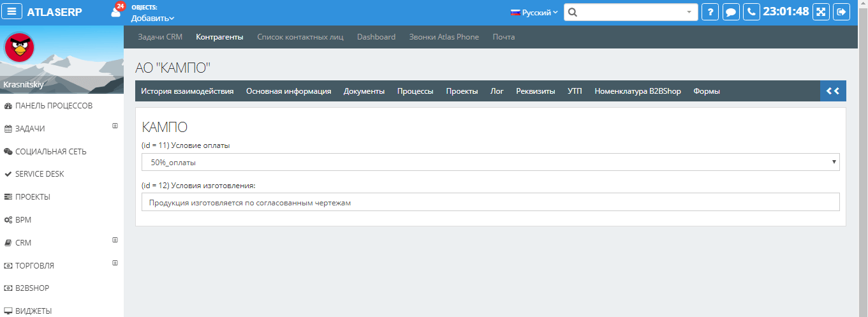Expand the search box dropdown arrow
This screenshot has width=868, height=317.
tap(689, 12)
